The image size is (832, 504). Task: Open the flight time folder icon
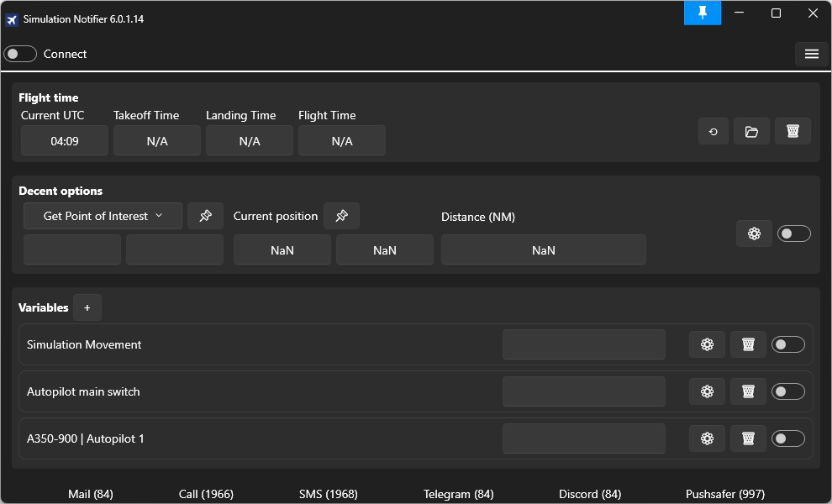(751, 132)
